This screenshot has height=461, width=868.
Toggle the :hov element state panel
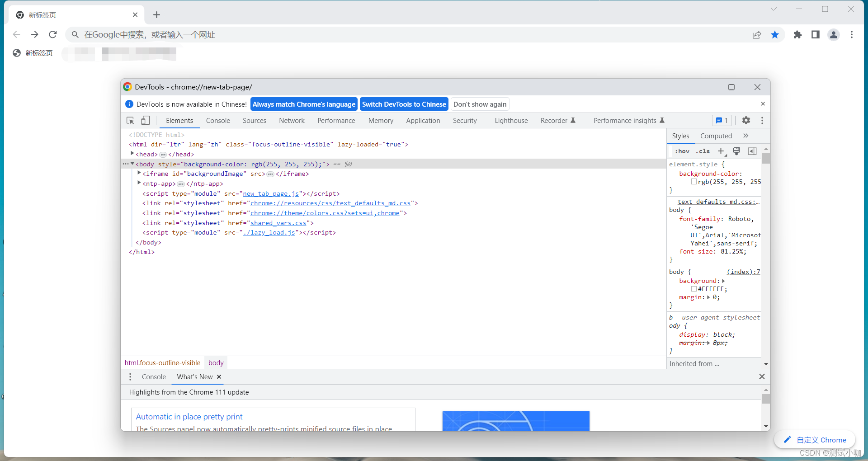[x=682, y=151]
